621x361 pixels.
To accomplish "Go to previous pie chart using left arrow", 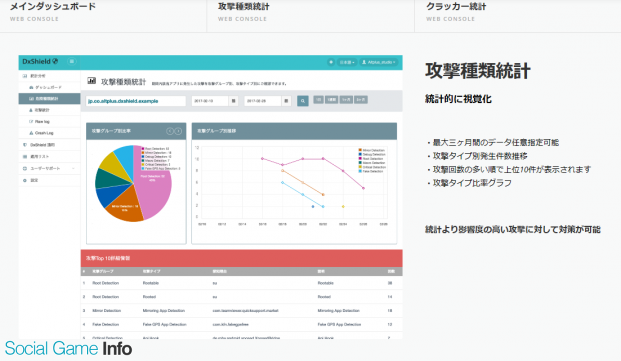I will coord(170,131).
